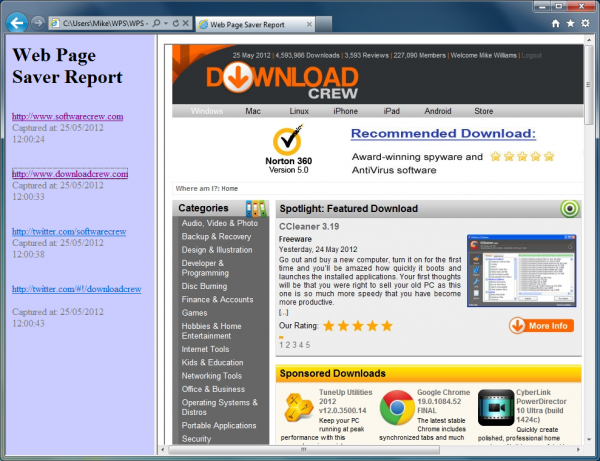Click the green Spotlight target icon
Image resolution: width=600 pixels, height=461 pixels.
569,209
